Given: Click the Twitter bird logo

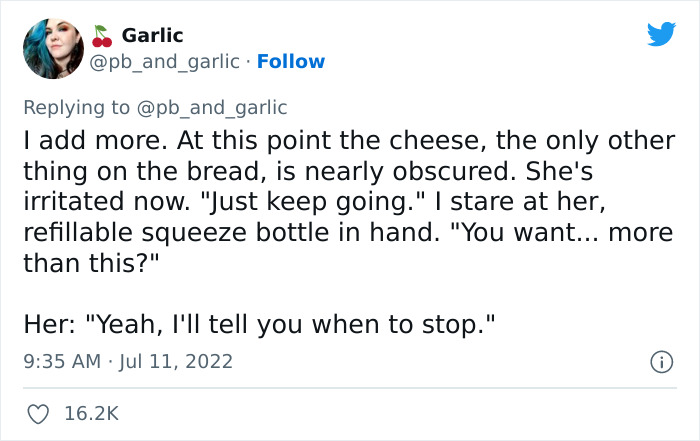Looking at the screenshot, I should click(x=661, y=34).
